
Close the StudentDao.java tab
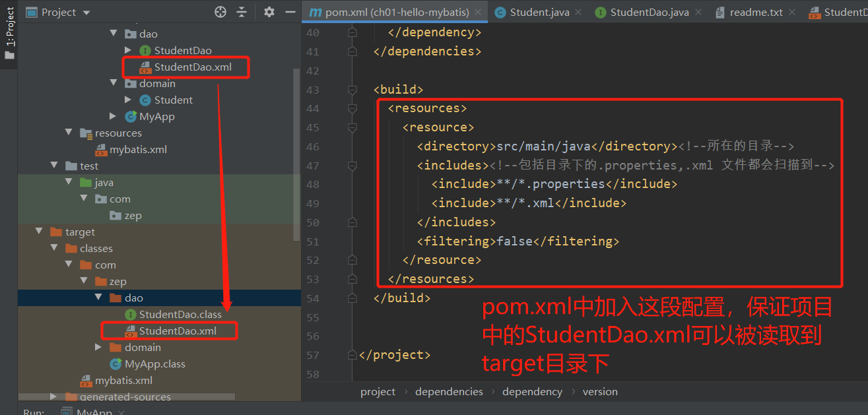click(x=699, y=12)
